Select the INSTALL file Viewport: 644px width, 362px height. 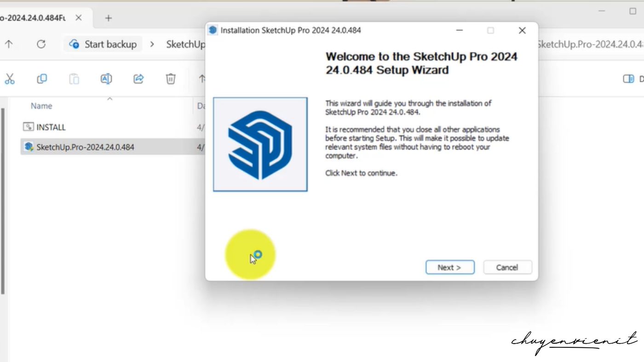tap(51, 127)
